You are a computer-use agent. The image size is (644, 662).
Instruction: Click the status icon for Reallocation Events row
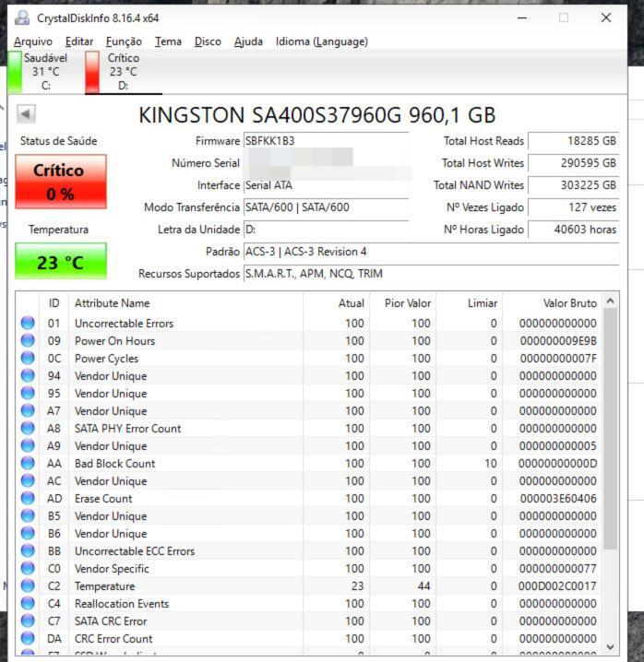28,603
